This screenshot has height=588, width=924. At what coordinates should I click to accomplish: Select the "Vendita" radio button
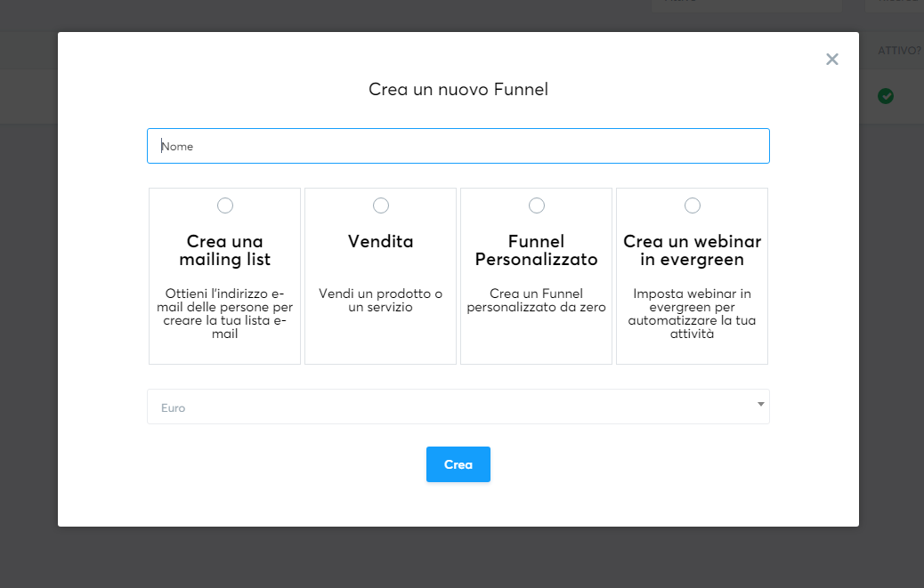pyautogui.click(x=380, y=205)
